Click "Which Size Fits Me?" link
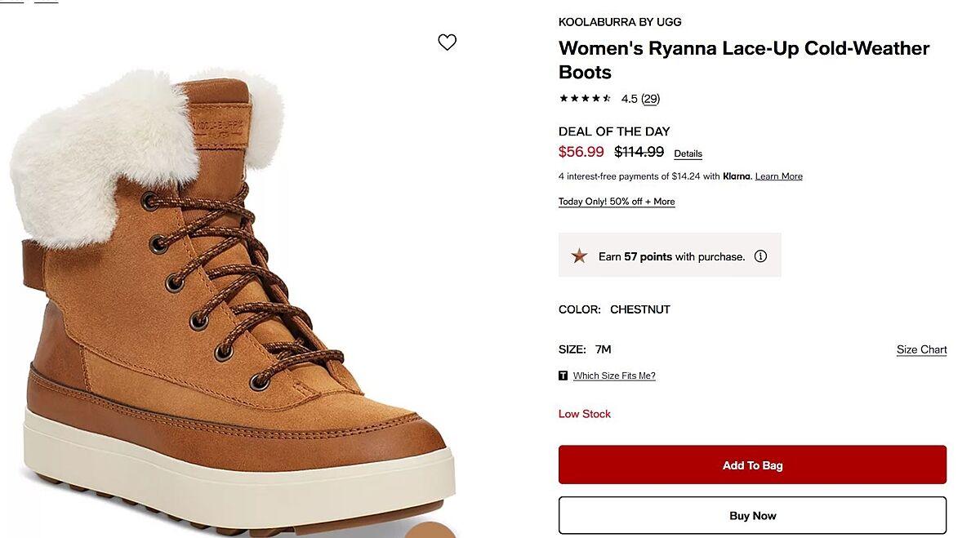 click(x=614, y=376)
